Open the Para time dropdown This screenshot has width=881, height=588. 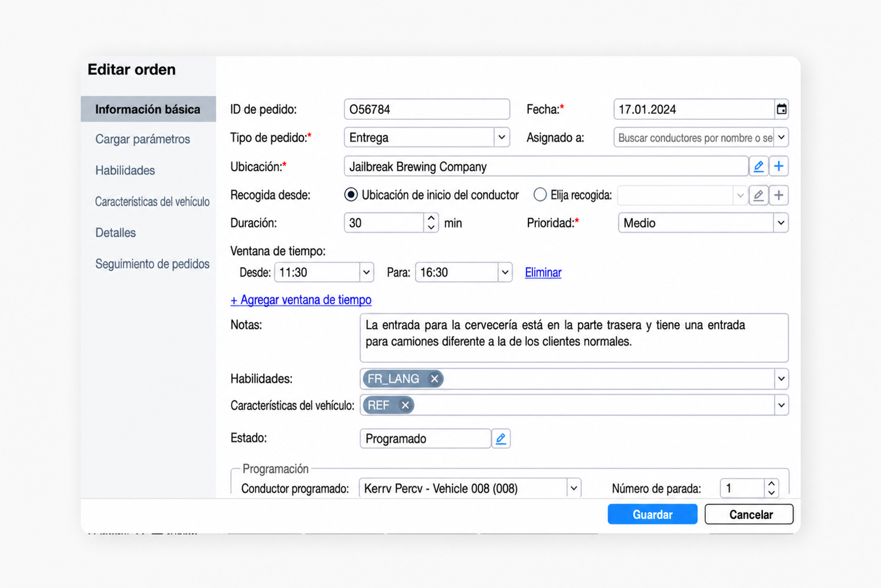pyautogui.click(x=505, y=272)
